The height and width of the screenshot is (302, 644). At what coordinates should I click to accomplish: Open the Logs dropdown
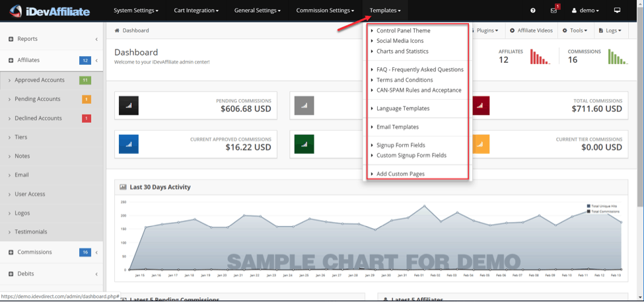pyautogui.click(x=610, y=30)
